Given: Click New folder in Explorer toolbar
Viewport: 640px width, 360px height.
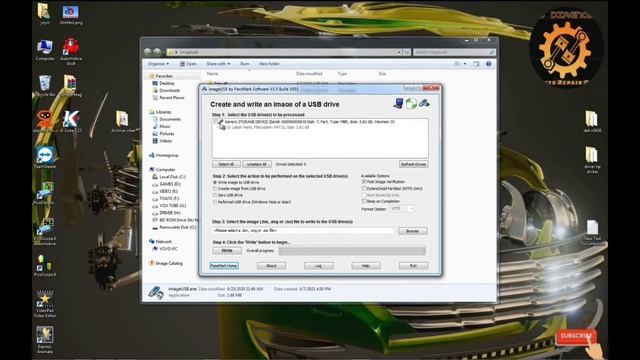Looking at the screenshot, I should coord(269,64).
